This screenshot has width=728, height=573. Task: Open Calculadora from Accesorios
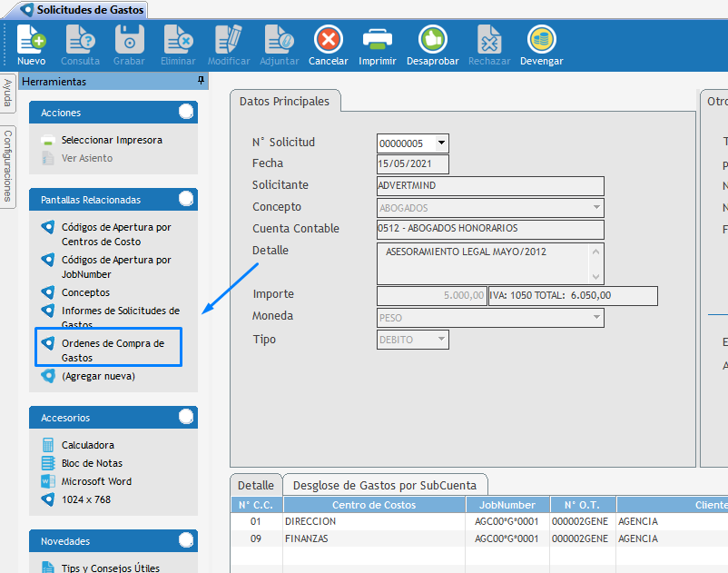tap(87, 445)
